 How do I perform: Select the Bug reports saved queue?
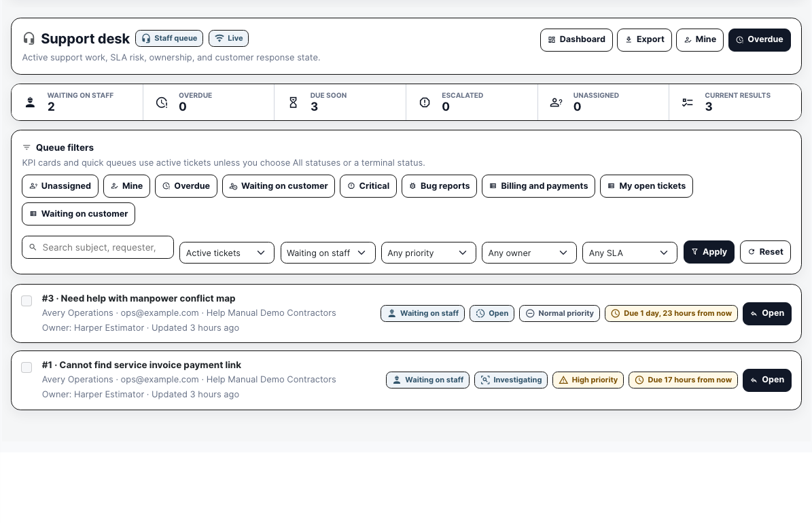click(x=439, y=186)
